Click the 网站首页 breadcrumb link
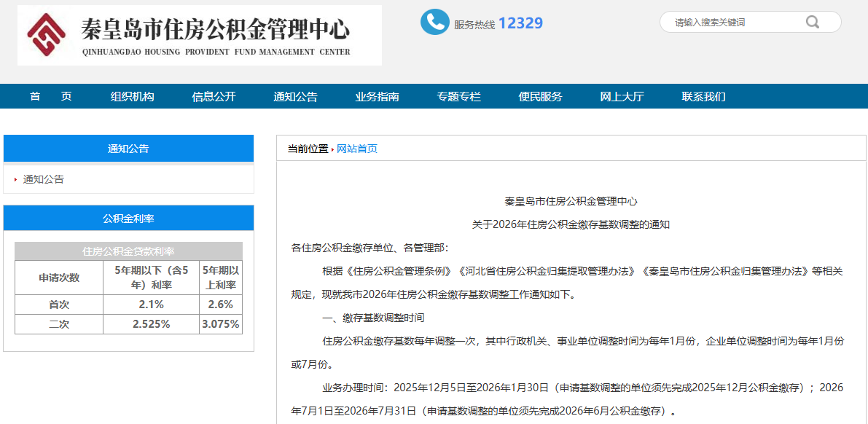 click(357, 149)
